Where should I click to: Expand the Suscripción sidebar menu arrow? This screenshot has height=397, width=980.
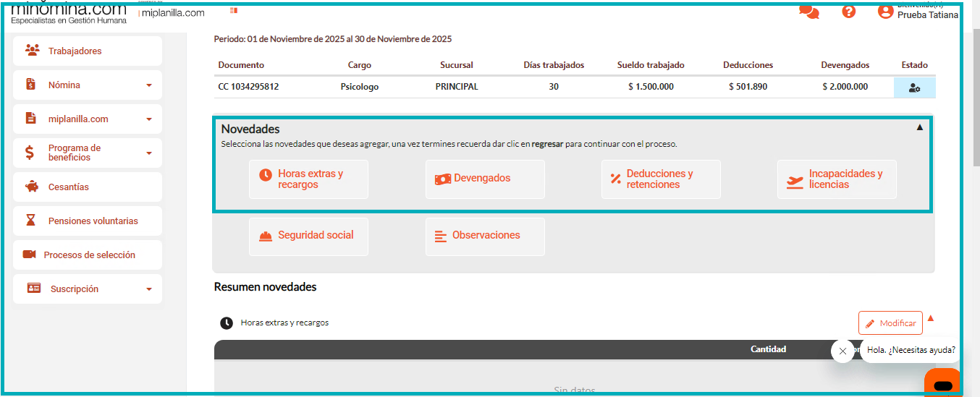[x=149, y=289]
